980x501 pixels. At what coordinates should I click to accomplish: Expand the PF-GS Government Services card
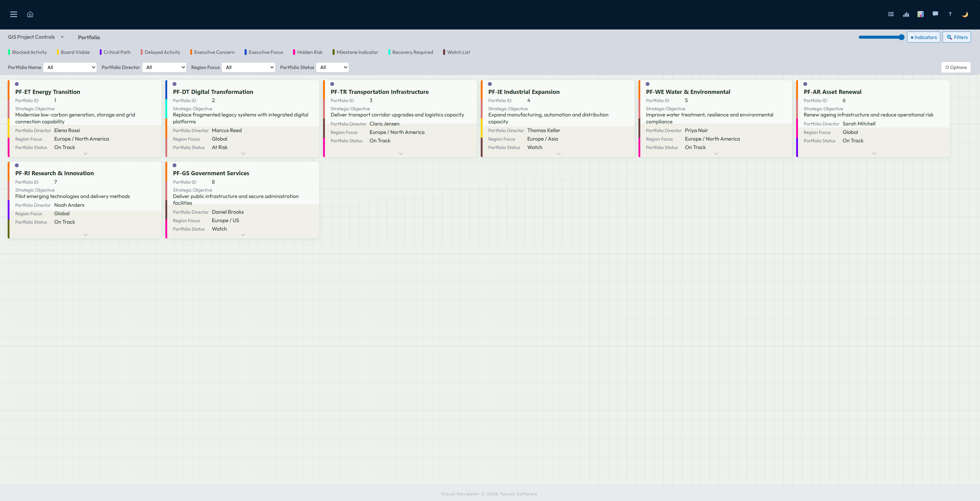(x=244, y=235)
